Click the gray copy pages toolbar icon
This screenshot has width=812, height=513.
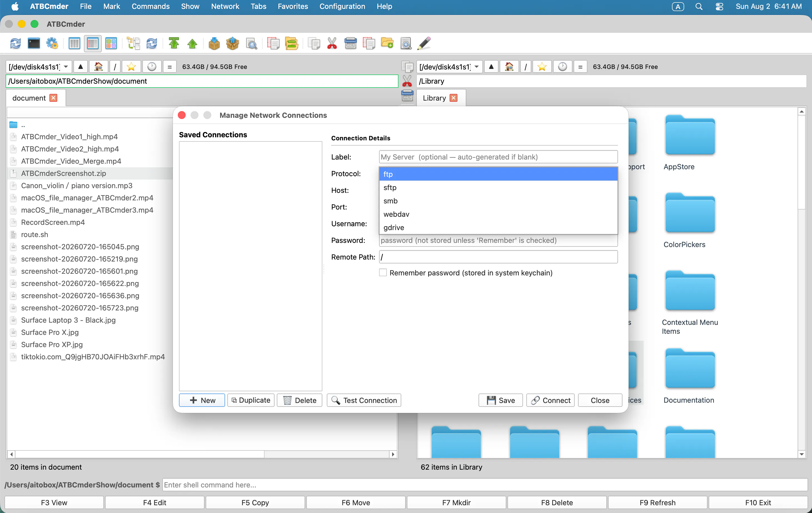coord(314,44)
